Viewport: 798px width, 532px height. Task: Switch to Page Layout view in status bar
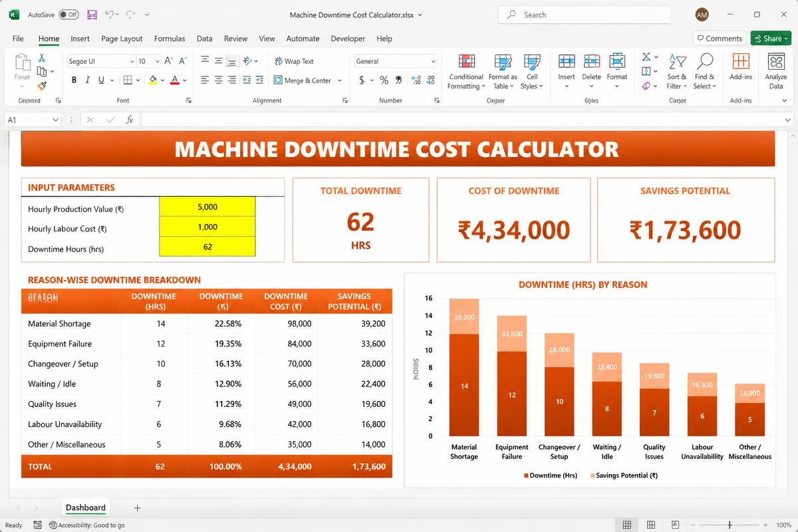pos(651,525)
